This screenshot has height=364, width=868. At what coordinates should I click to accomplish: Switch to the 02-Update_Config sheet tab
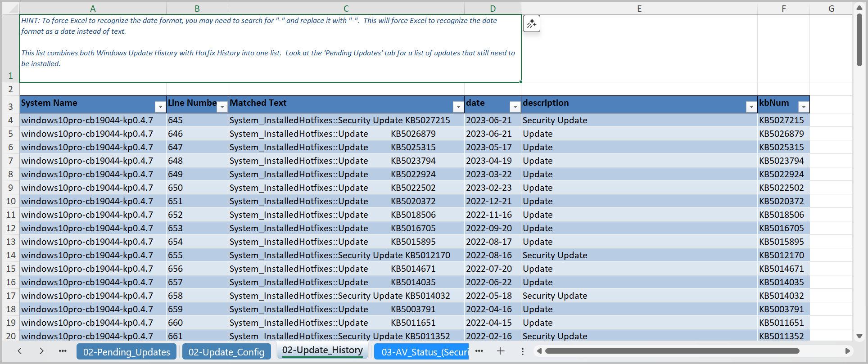point(226,352)
